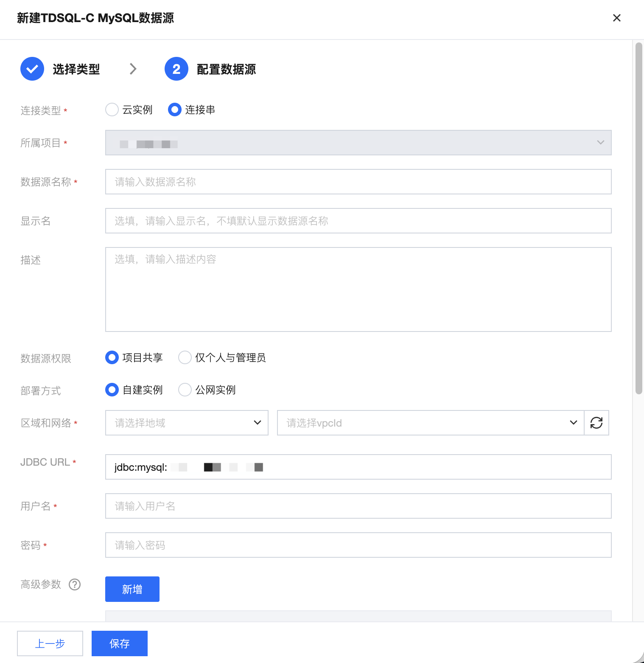Image resolution: width=644 pixels, height=663 pixels.
Task: Click the chevron arrow between the steps
Action: 133,69
